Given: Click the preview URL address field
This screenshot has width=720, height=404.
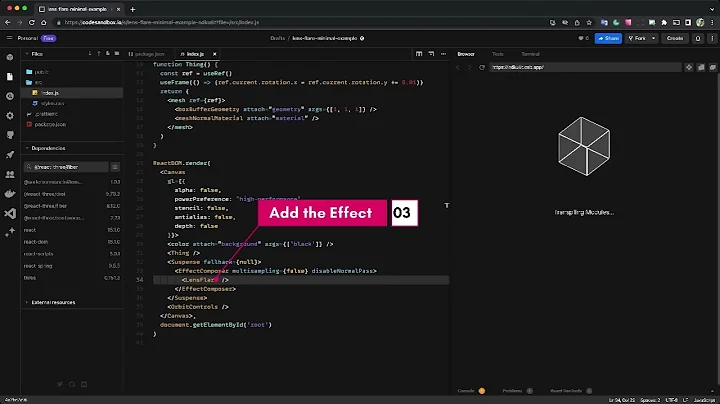Looking at the screenshot, I should (585, 67).
